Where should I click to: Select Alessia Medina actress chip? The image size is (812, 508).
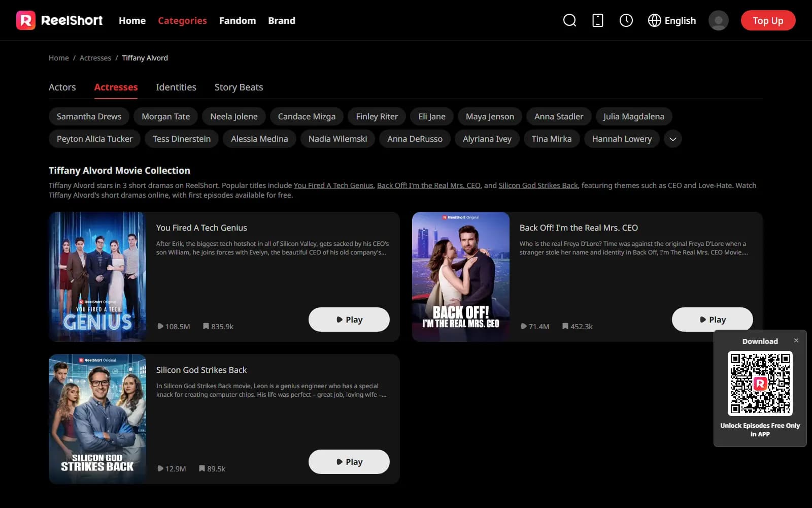(259, 139)
